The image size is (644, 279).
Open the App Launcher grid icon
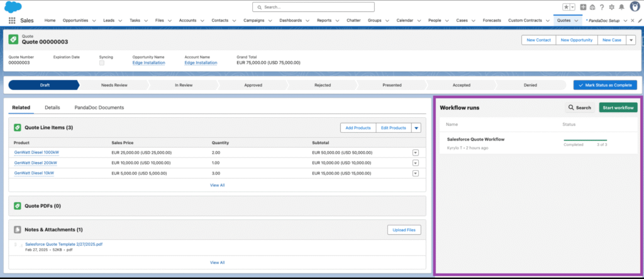click(x=12, y=20)
